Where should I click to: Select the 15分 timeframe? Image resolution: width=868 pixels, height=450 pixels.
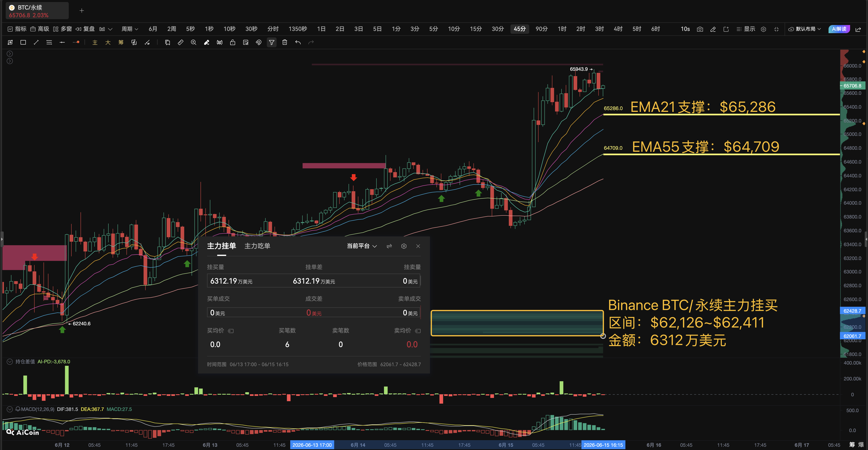476,29
